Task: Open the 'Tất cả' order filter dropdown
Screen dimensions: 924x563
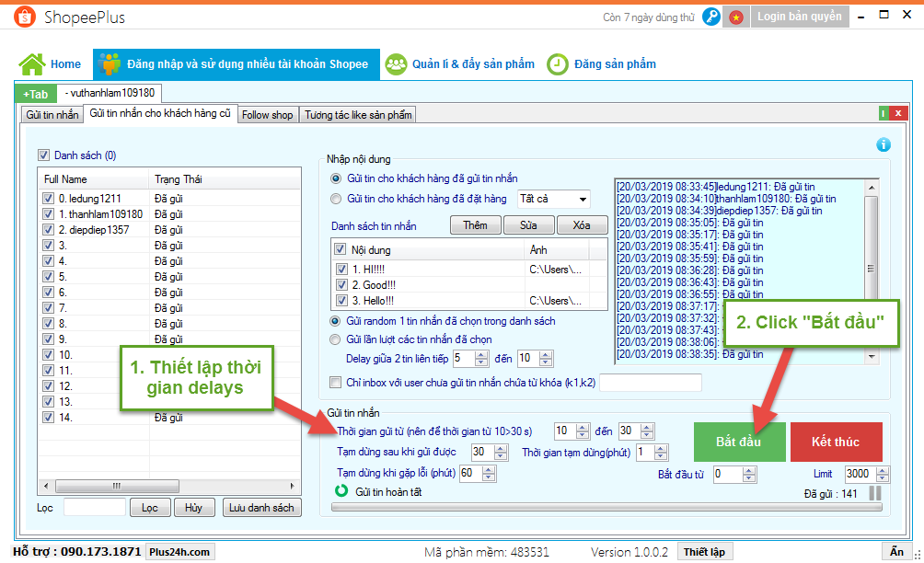Action: 582,199
